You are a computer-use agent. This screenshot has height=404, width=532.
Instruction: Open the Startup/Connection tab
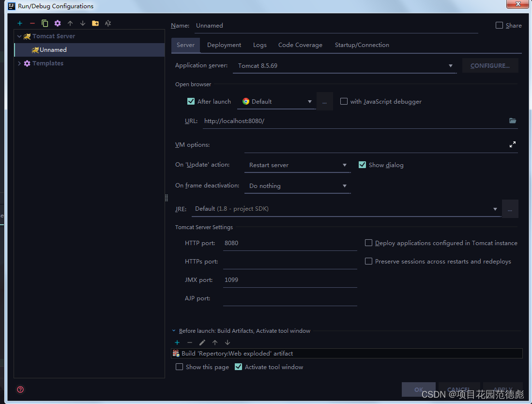(362, 45)
